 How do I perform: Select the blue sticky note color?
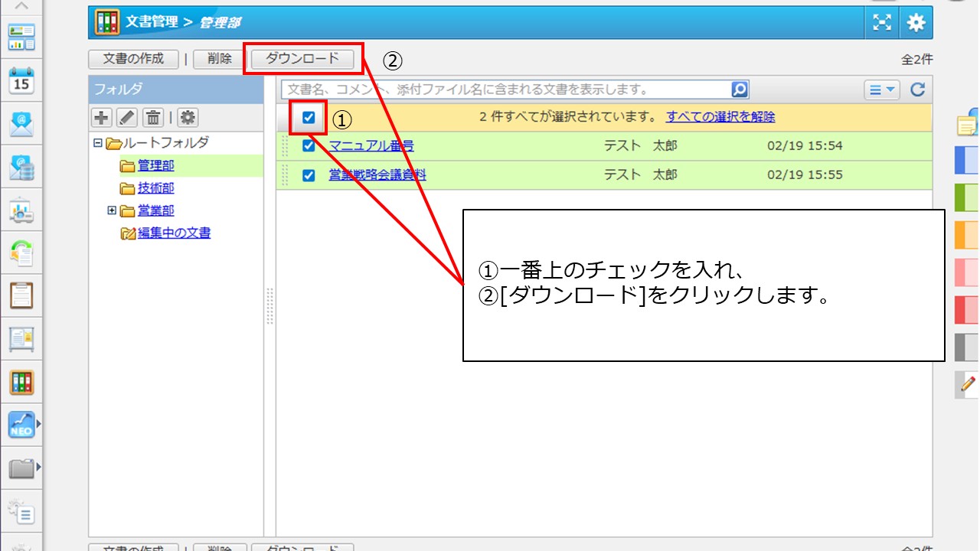point(968,160)
